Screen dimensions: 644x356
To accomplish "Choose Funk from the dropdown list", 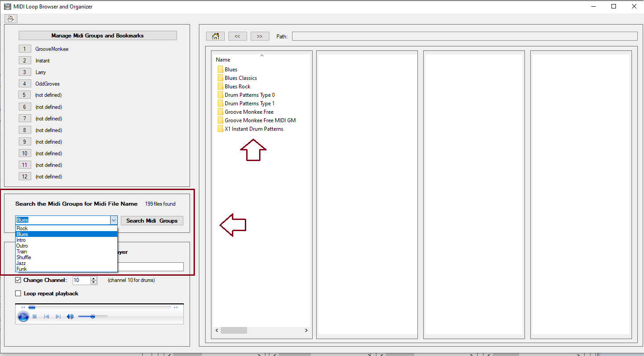I will [x=66, y=269].
